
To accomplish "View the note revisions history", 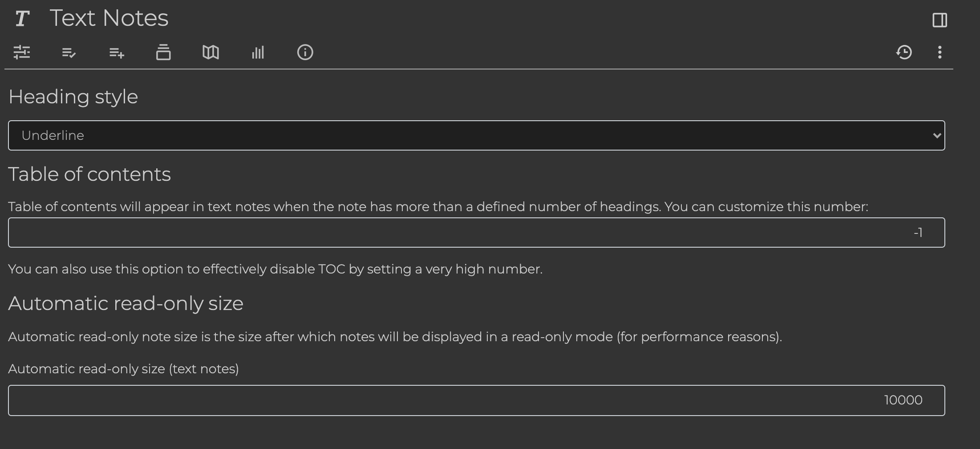I will 904,52.
